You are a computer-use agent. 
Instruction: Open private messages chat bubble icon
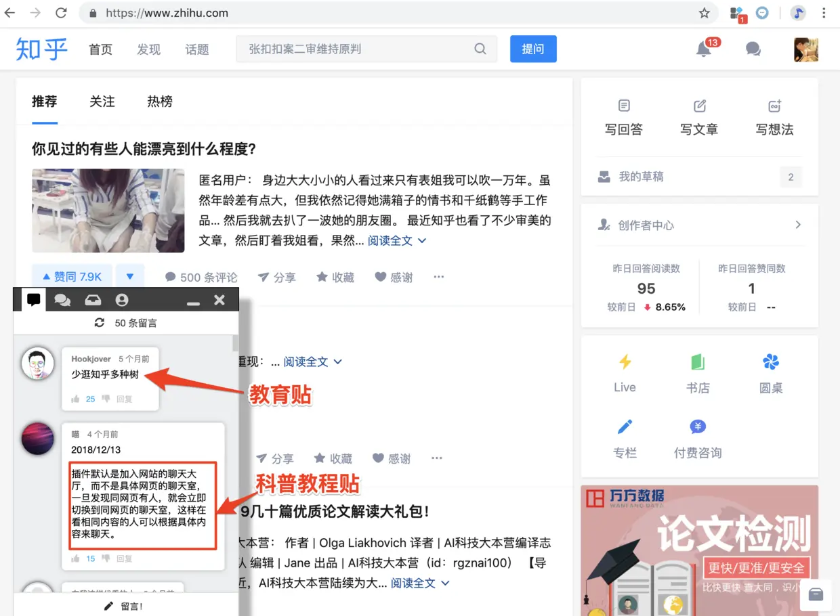click(753, 49)
